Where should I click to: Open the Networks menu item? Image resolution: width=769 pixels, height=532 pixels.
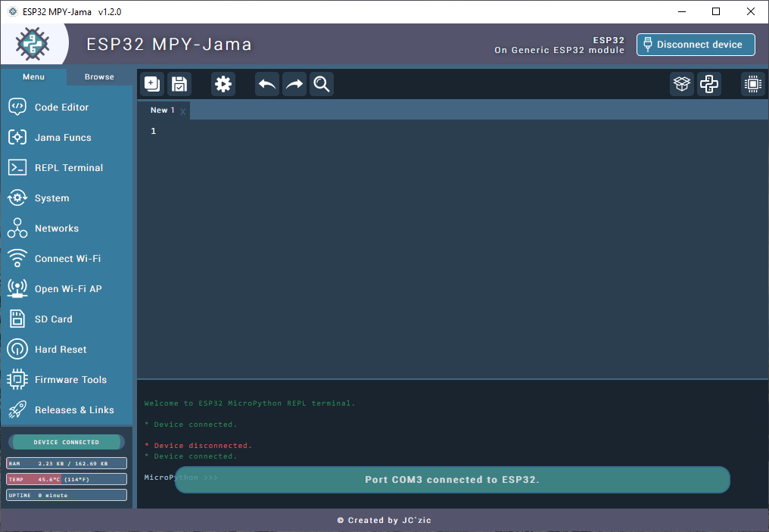click(66, 228)
